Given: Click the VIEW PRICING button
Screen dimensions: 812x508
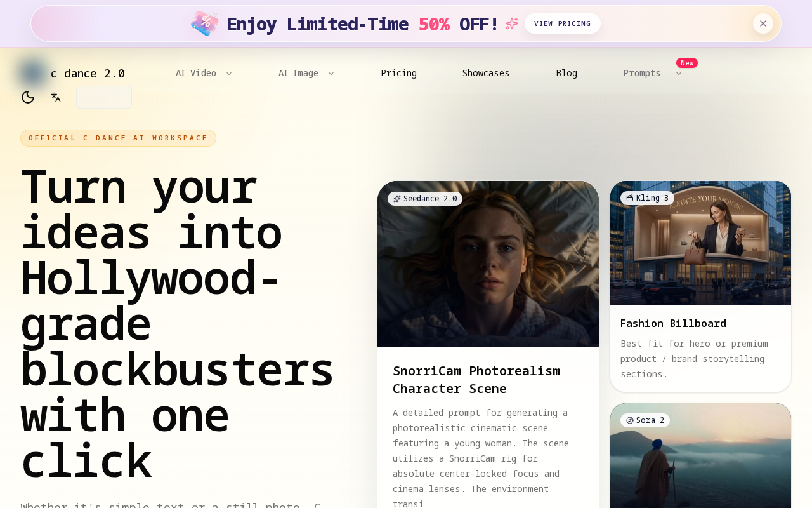Looking at the screenshot, I should [x=562, y=23].
